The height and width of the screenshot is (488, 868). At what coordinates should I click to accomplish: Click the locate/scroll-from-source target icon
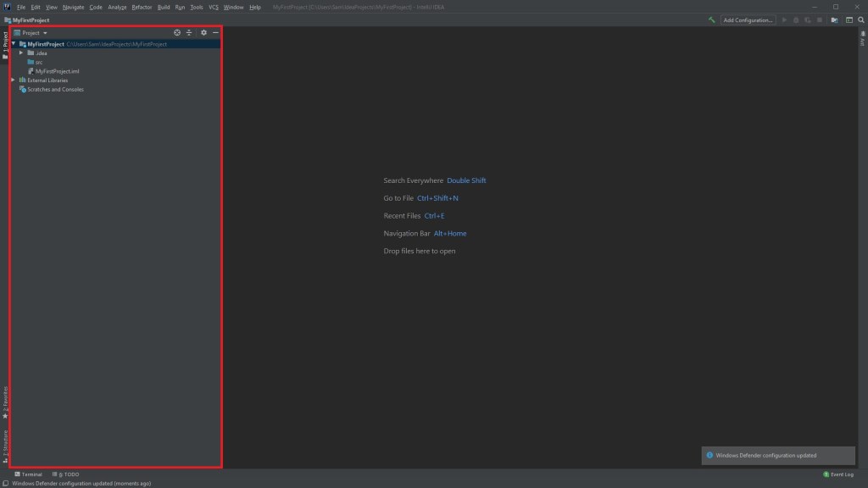pyautogui.click(x=177, y=33)
